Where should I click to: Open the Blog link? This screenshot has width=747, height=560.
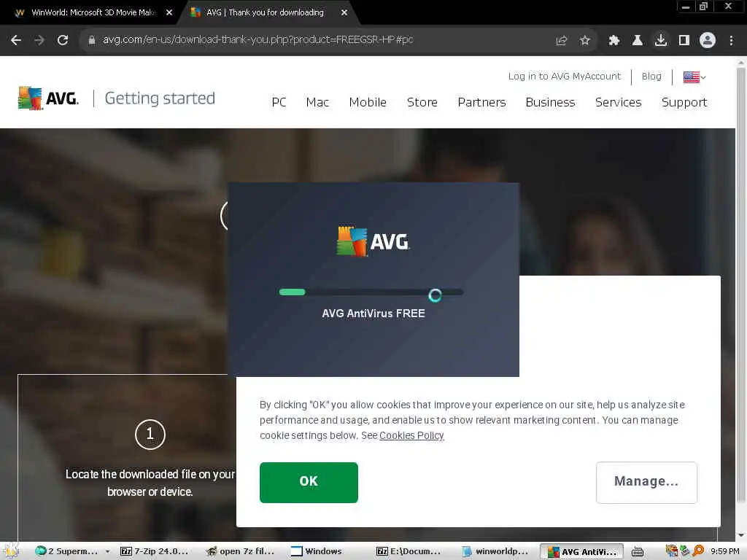(x=651, y=76)
